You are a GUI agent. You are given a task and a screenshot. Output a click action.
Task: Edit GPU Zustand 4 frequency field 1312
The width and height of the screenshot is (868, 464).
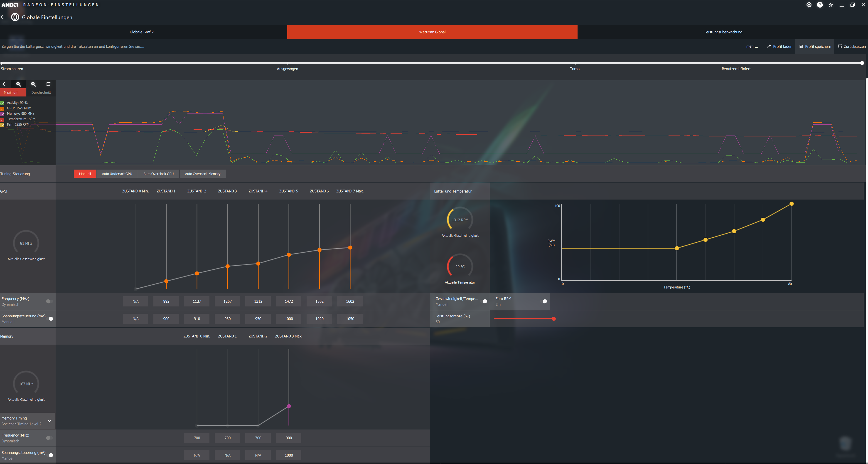pos(258,302)
